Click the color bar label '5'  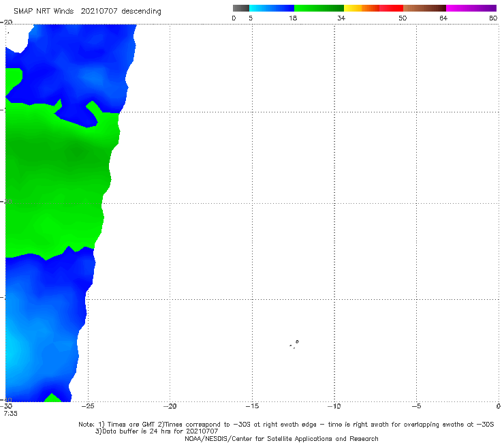[251, 18]
